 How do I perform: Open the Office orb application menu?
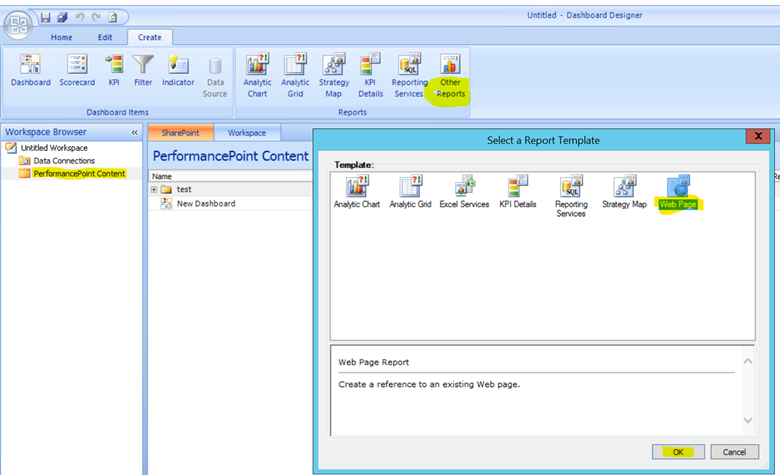(x=18, y=25)
